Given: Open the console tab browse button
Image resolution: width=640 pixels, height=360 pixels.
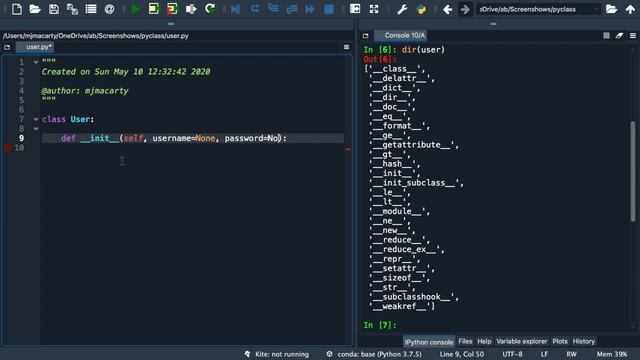Looking at the screenshot, I should (x=365, y=36).
